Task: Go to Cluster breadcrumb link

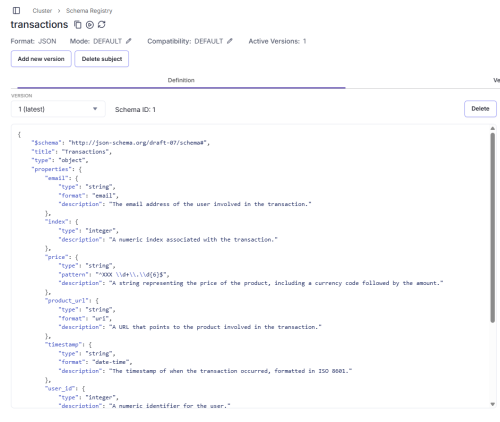Action: pyautogui.click(x=42, y=11)
